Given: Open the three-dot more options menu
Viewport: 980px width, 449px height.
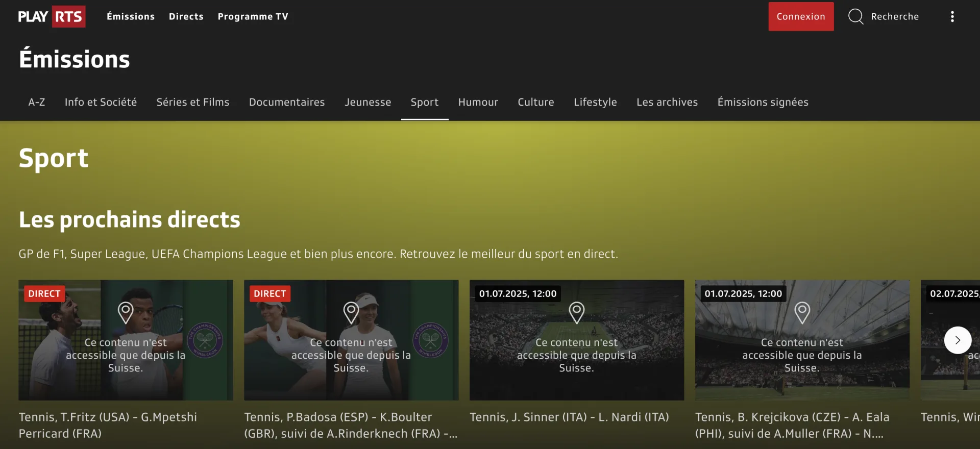Looking at the screenshot, I should pos(952,16).
